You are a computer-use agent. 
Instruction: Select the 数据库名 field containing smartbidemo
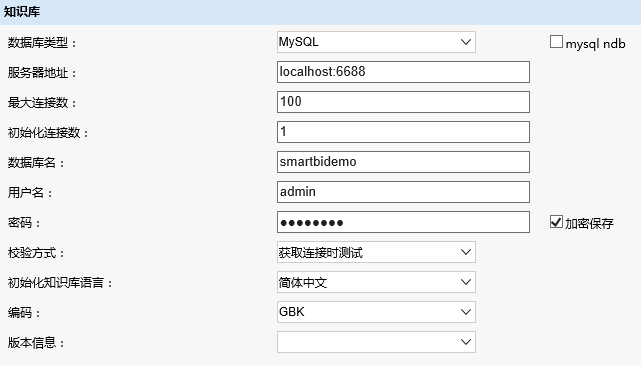tap(403, 162)
